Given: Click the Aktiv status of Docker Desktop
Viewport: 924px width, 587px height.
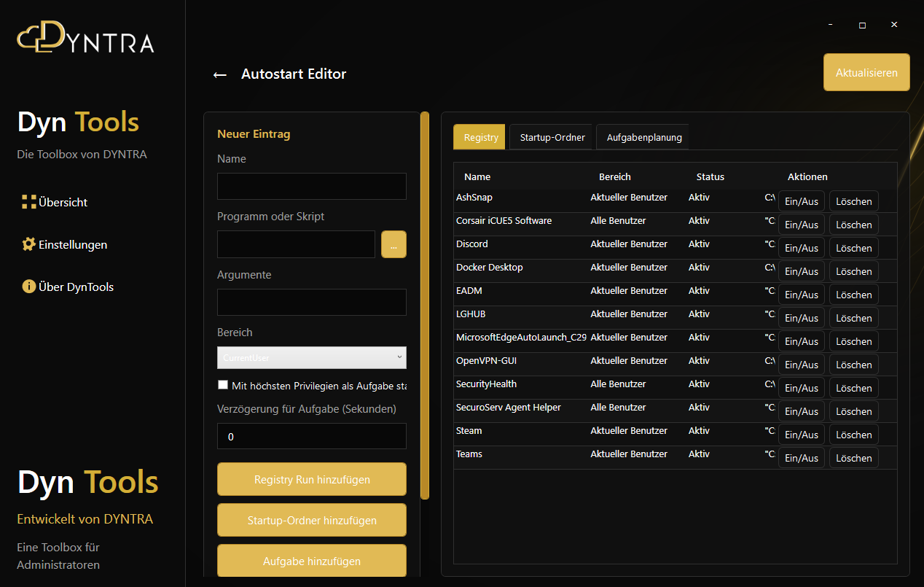Looking at the screenshot, I should 699,267.
